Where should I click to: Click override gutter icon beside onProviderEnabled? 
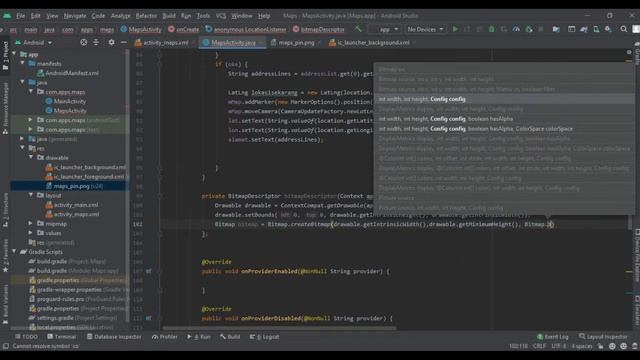[149, 271]
